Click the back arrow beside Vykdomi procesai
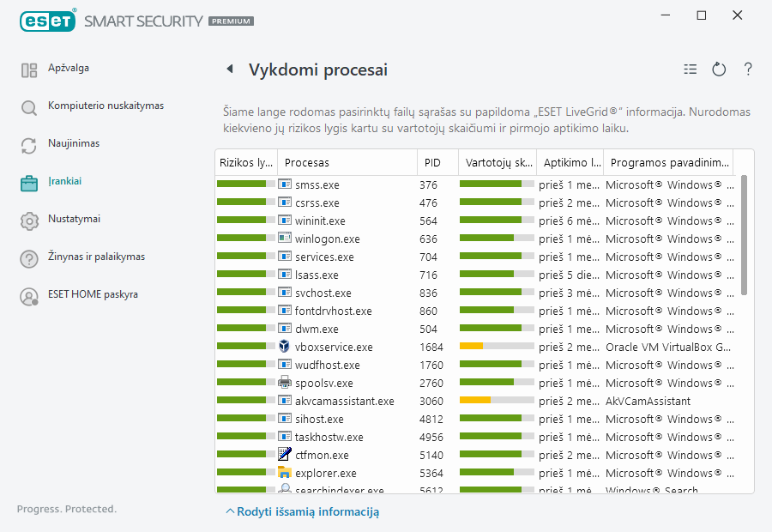This screenshot has height=532, width=772. point(229,70)
